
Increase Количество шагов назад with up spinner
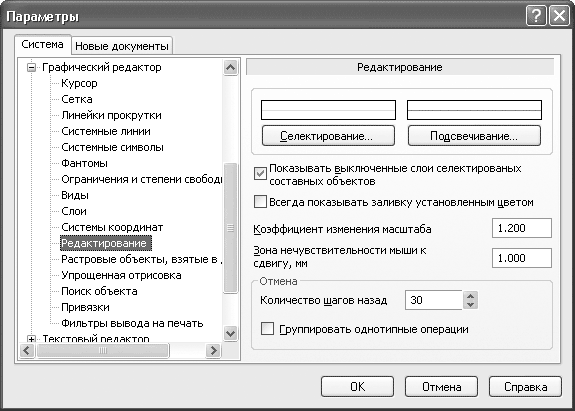(x=470, y=296)
